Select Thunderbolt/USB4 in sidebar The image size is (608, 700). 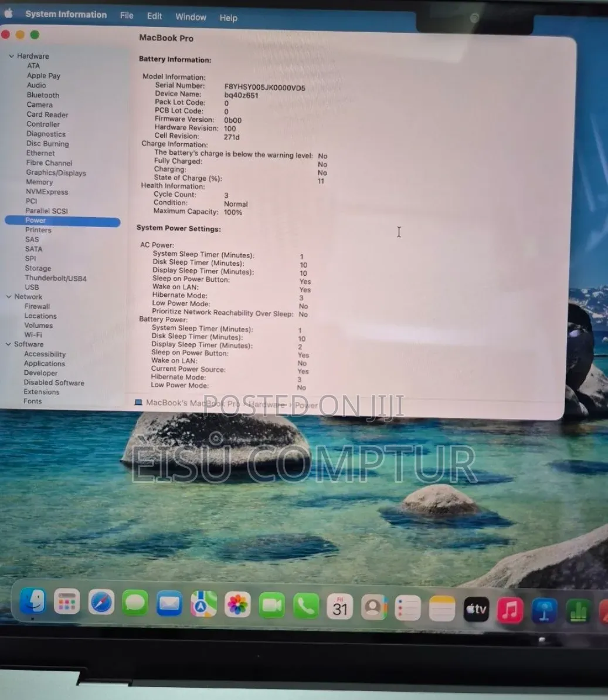(x=56, y=278)
